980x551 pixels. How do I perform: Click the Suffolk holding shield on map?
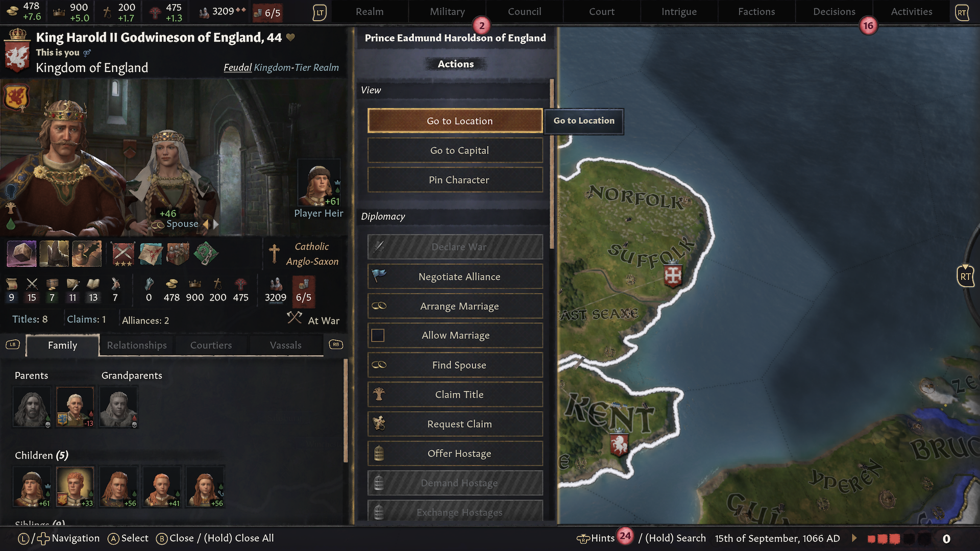[x=673, y=275]
